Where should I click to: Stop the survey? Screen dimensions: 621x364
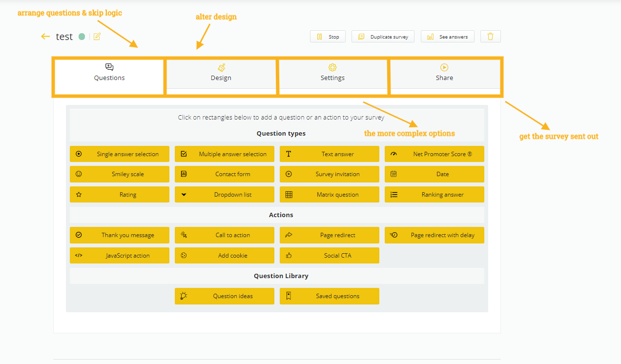point(328,37)
